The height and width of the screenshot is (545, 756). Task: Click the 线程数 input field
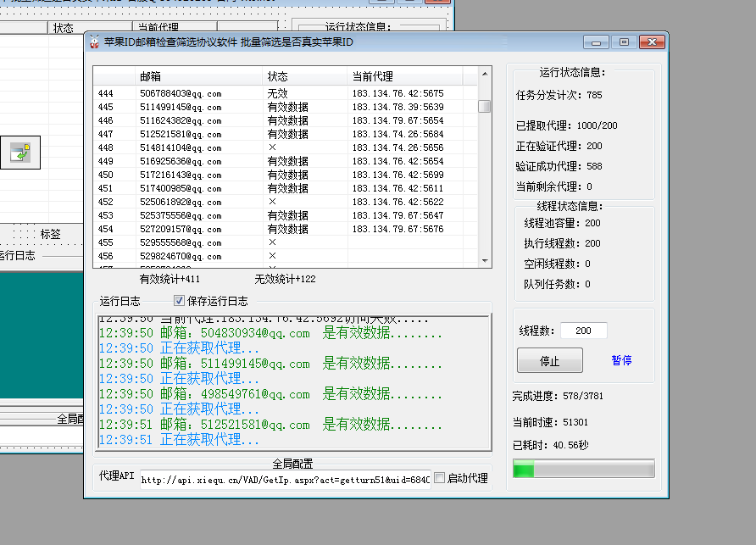(x=583, y=331)
